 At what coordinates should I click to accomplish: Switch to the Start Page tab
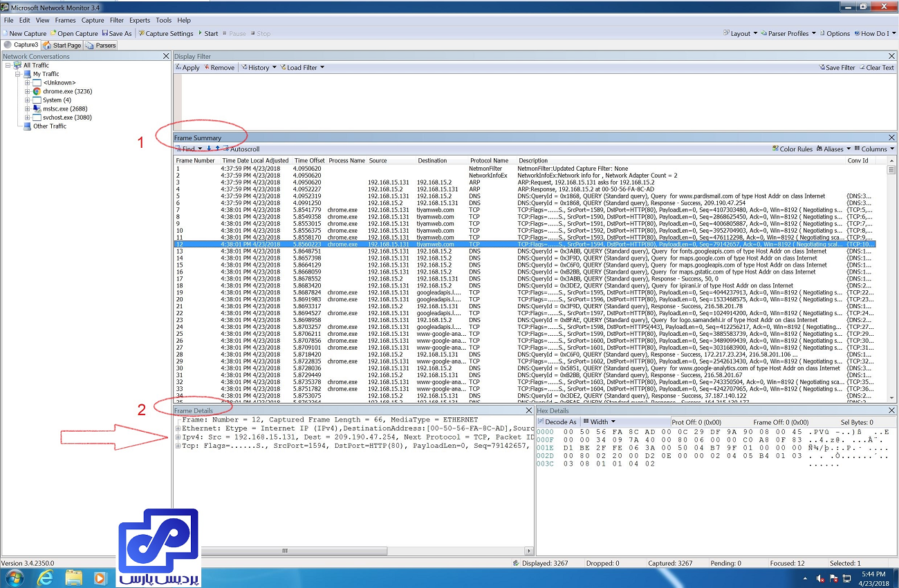pyautogui.click(x=63, y=45)
